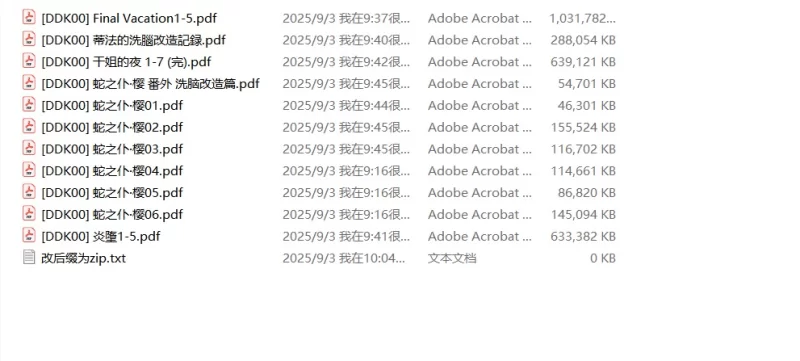800x361 pixels.
Task: Select file name [DDK00] 蛇之仆·樱02.pdf
Action: point(112,127)
